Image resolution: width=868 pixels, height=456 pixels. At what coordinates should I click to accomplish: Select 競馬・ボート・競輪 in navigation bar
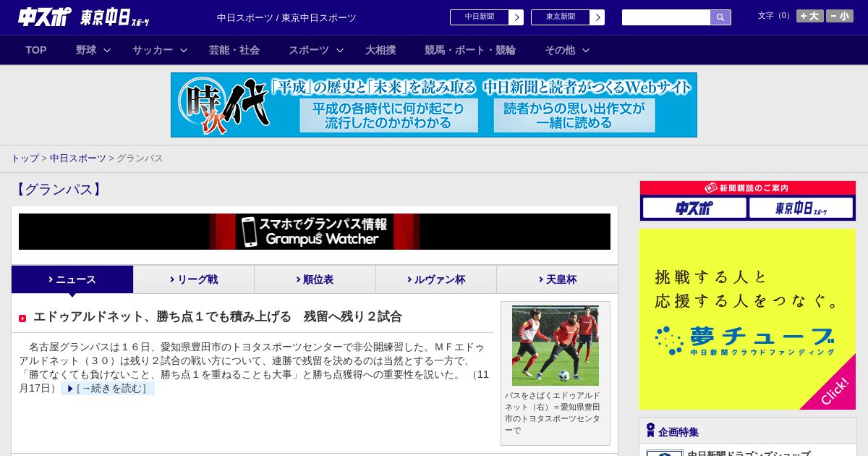470,50
